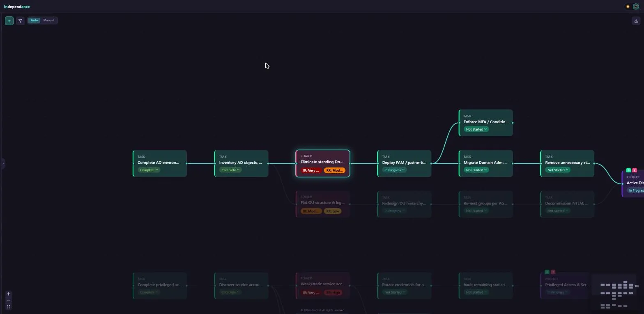This screenshot has width=644, height=314.
Task: Select the Deploy PAM / just-in-ti... title
Action: point(404,163)
